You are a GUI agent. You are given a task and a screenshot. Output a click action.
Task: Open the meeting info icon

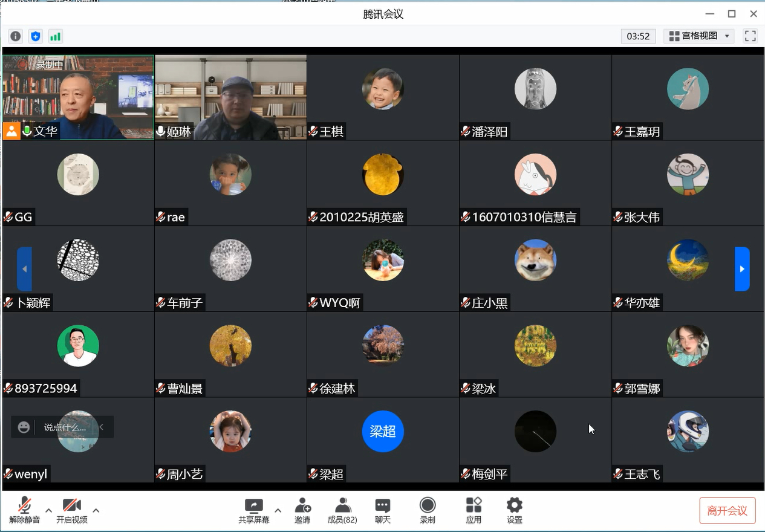(x=16, y=36)
